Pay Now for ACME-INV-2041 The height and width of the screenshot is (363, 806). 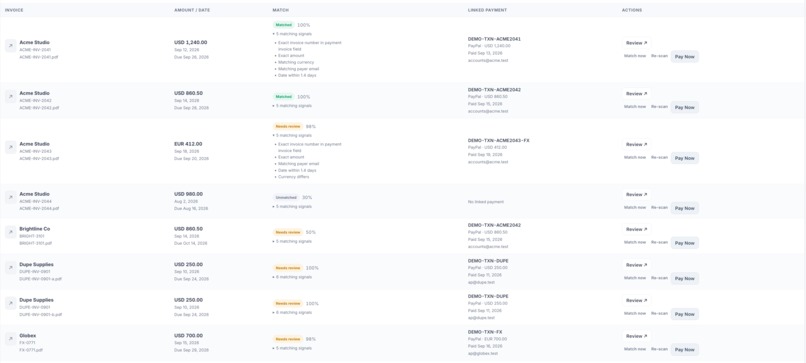(x=685, y=57)
